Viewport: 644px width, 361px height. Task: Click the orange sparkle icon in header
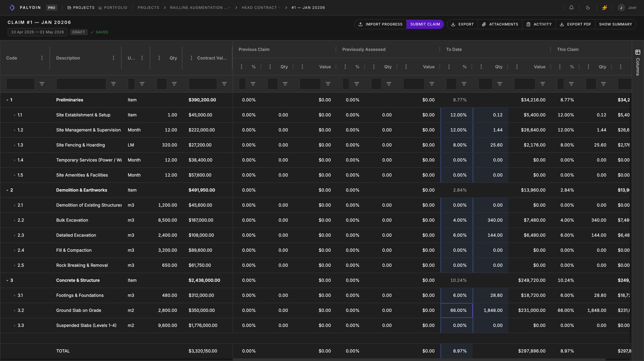pyautogui.click(x=605, y=8)
